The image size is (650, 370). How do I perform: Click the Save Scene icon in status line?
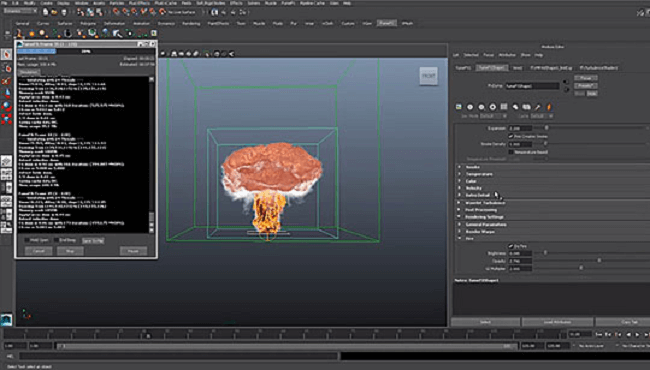63,12
